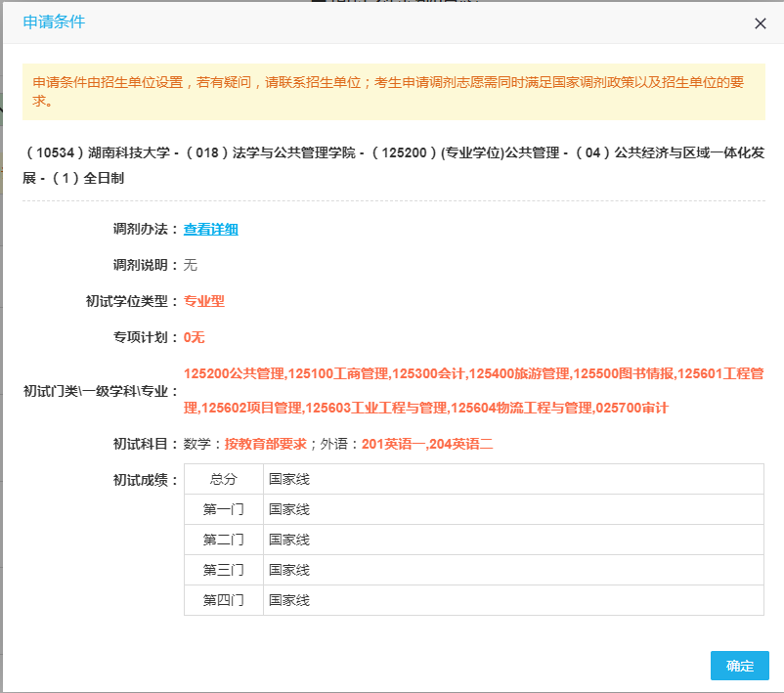Click the 第一门 row header cell
Viewport: 784px width, 693px height.
[x=224, y=509]
